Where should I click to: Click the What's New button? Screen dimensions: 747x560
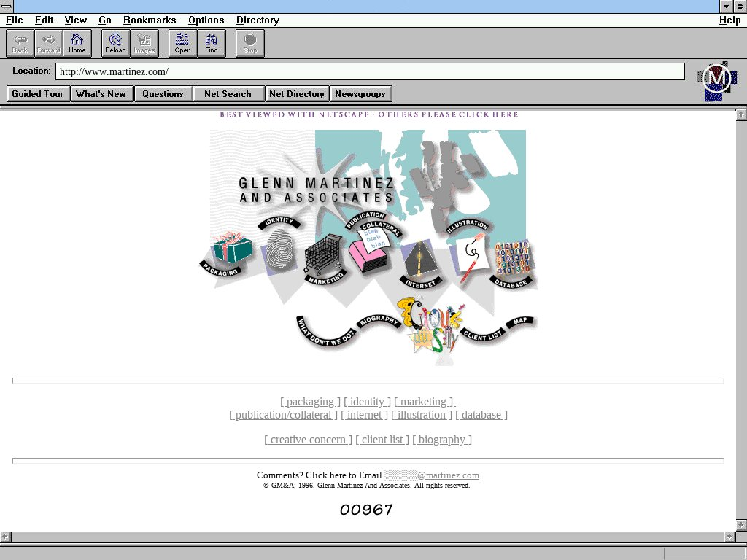click(x=101, y=93)
